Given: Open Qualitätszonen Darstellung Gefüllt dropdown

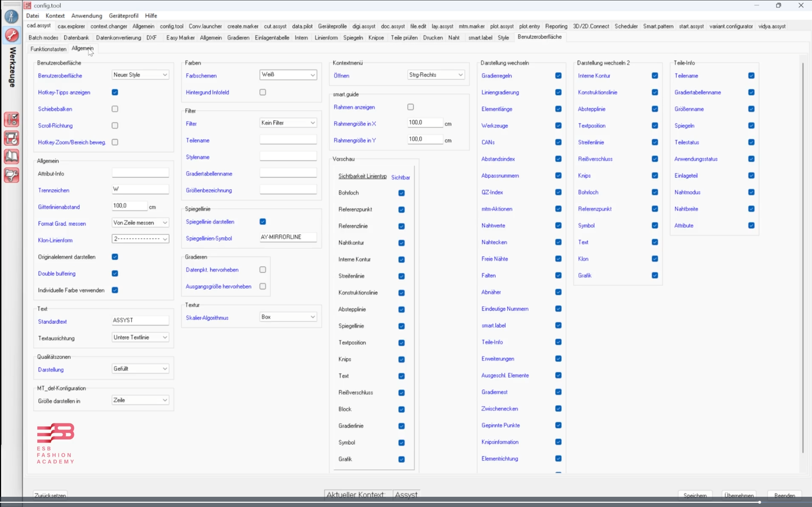Looking at the screenshot, I should (140, 369).
